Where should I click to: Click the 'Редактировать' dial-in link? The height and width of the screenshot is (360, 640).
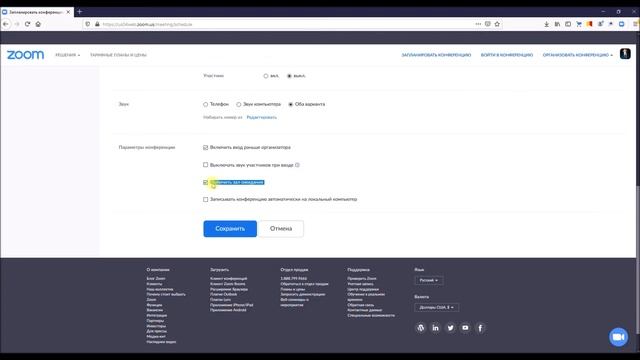[x=262, y=118]
